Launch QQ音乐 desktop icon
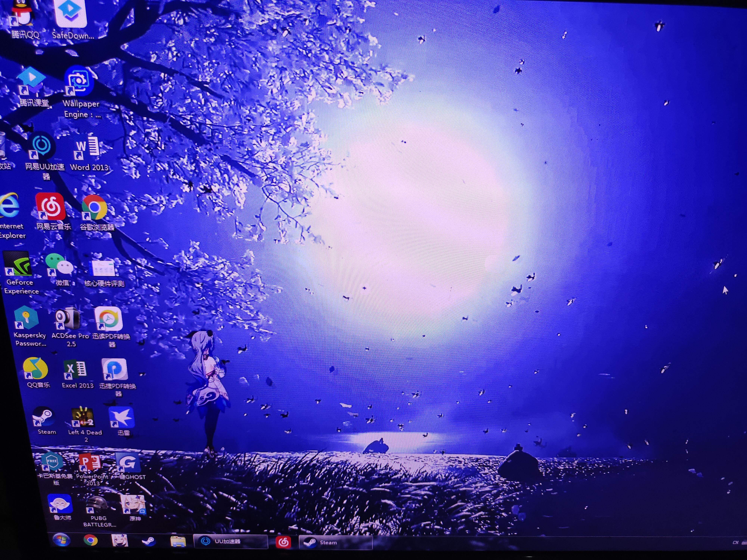Viewport: 747px width, 560px height. pos(35,368)
